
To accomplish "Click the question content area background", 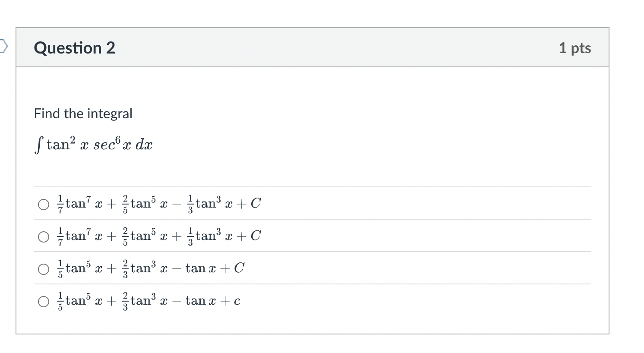I will tap(388, 129).
